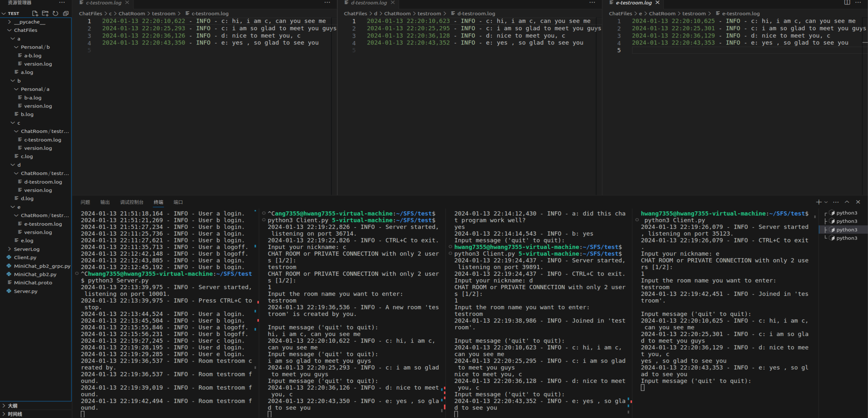Maximize the terminal panel size
Screen dimensions: 868x418
pyautogui.click(x=847, y=202)
